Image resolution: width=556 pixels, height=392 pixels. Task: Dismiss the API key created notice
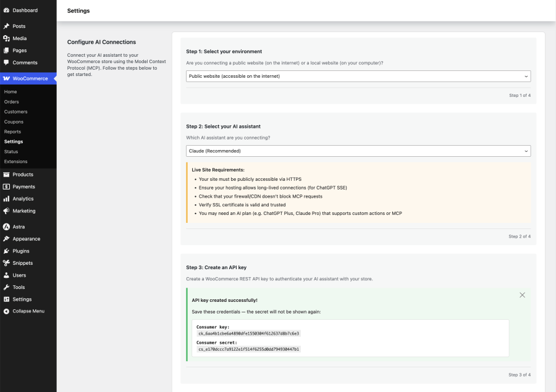click(x=522, y=295)
